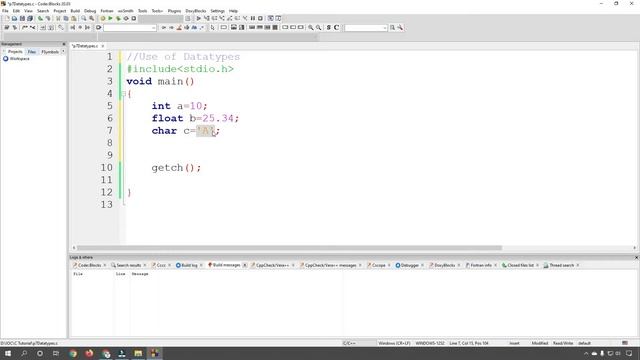Click the Copy toolbar icon
Image resolution: width=640 pixels, height=360 pixels.
coord(66,18)
